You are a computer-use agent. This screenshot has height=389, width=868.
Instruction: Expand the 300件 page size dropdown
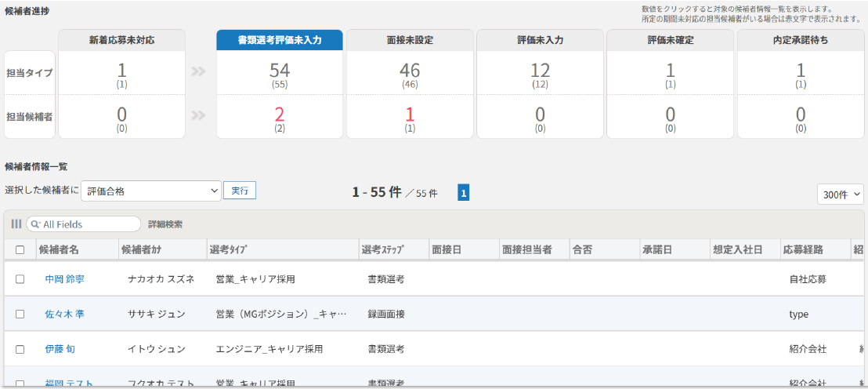[840, 194]
